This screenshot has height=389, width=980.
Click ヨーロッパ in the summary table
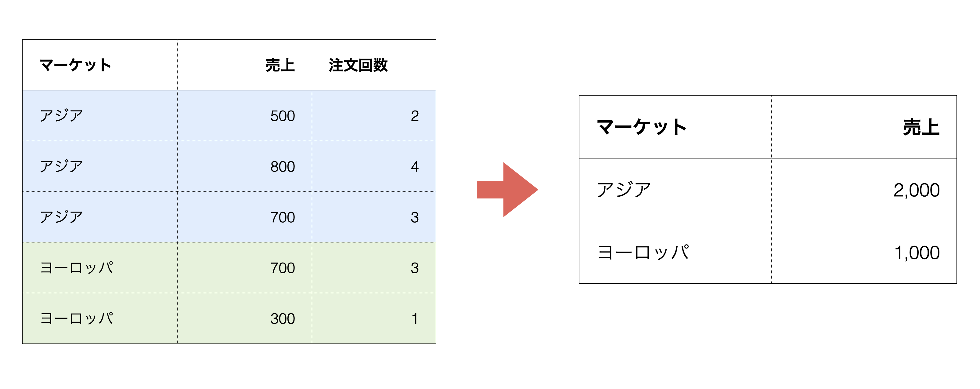coord(643,252)
